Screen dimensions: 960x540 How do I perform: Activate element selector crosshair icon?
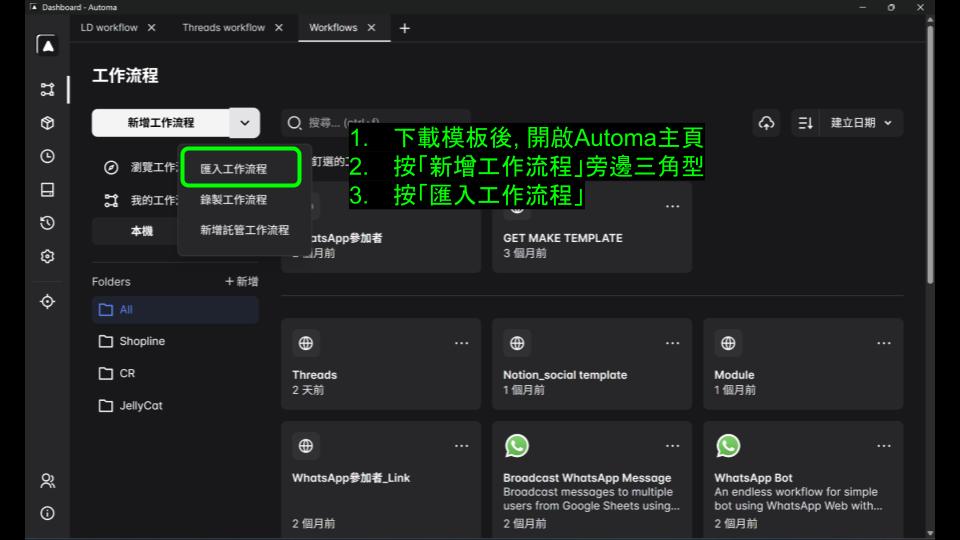47,302
